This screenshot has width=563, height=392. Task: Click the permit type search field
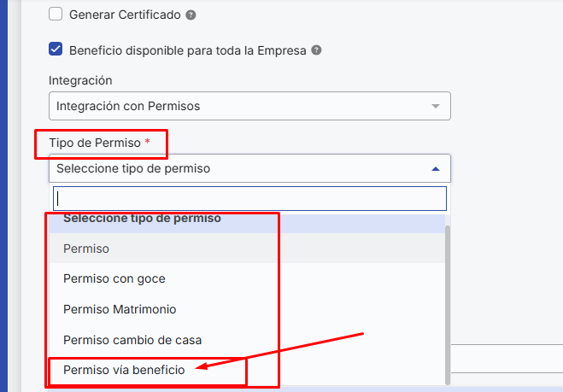[x=249, y=198]
